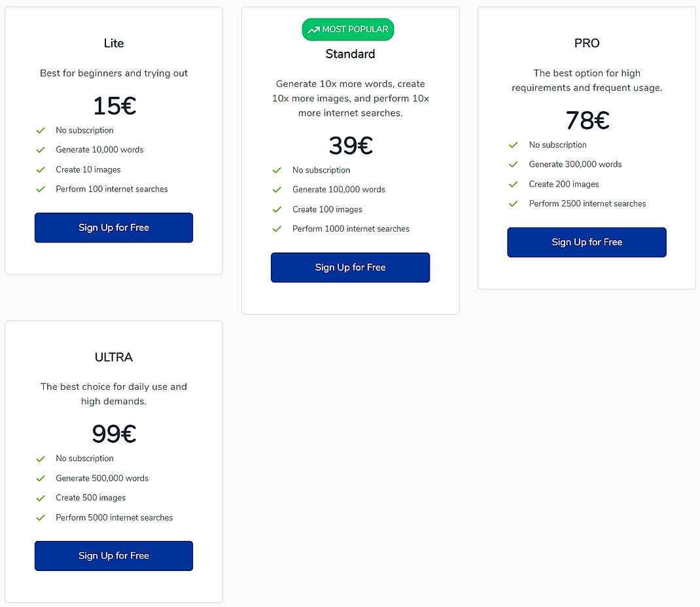Click the checkmark beside Lite's No subscription
The image size is (700, 607).
coord(41,130)
